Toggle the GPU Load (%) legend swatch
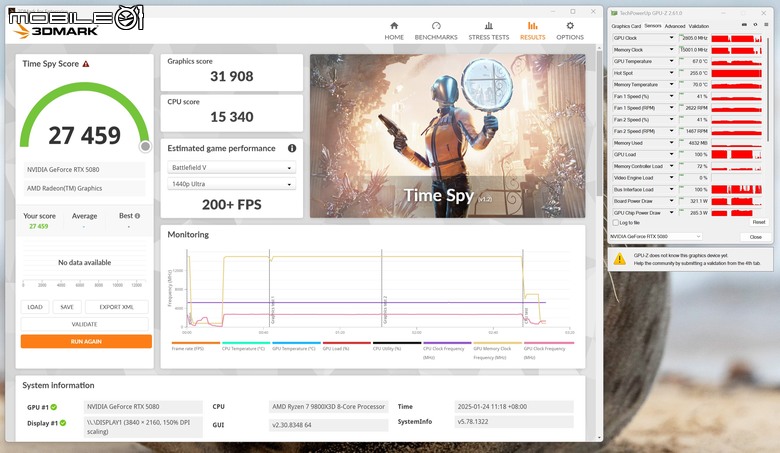This screenshot has height=453, width=780. 347,343
